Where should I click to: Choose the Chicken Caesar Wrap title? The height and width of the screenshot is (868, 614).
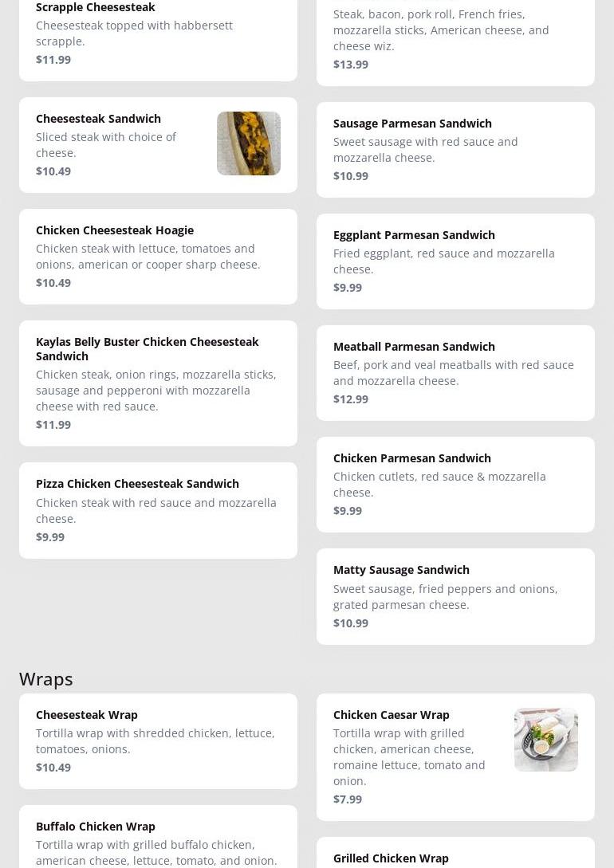[x=391, y=714]
